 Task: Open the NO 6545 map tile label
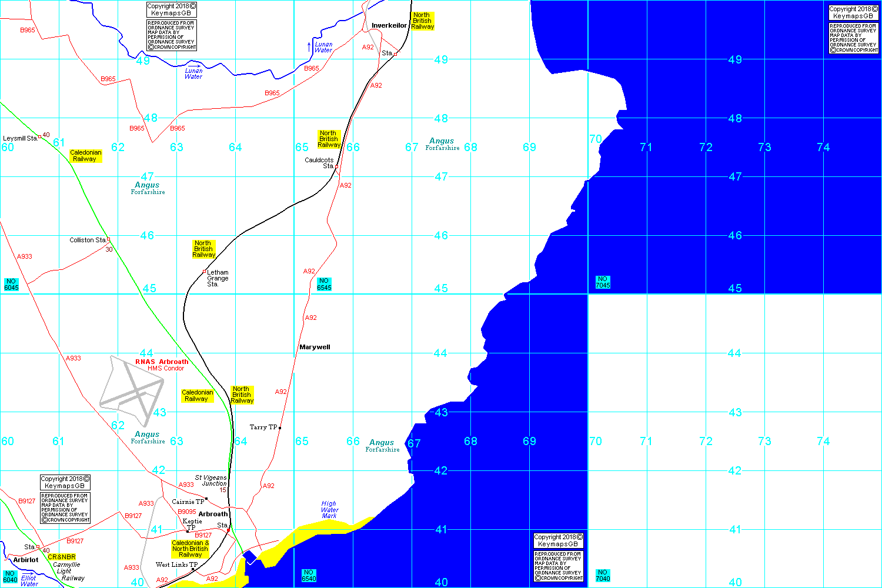324,285
